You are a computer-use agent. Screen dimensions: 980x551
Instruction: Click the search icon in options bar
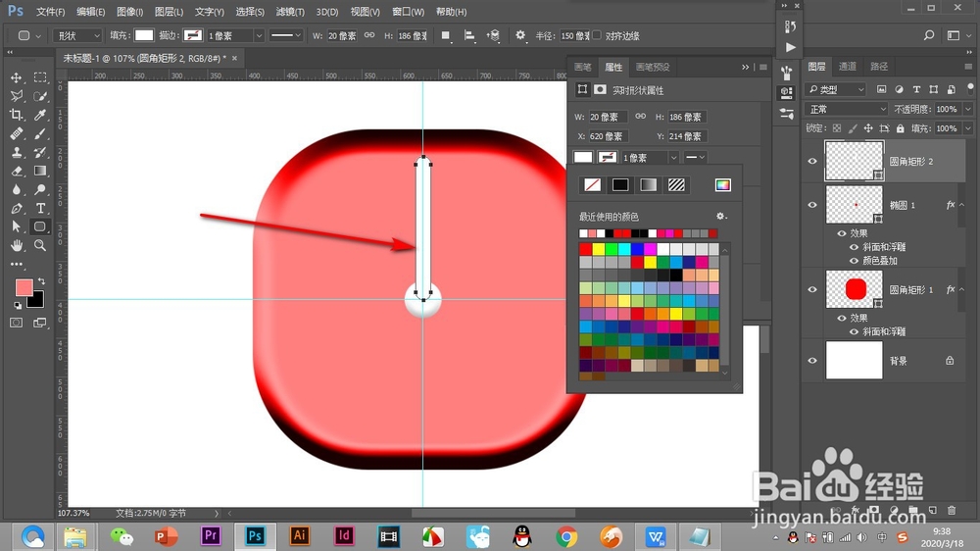coord(929,35)
